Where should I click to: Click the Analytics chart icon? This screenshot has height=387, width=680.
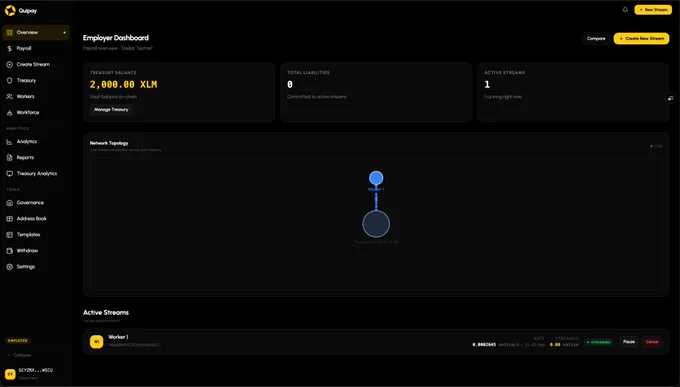[10, 142]
